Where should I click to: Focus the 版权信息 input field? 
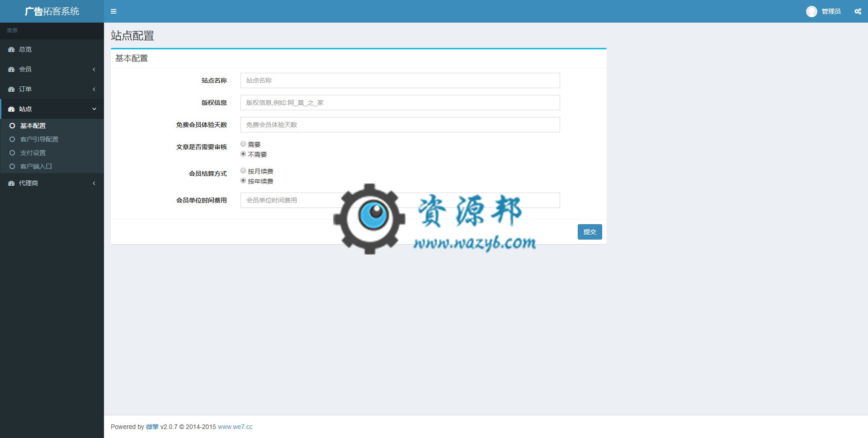[400, 103]
